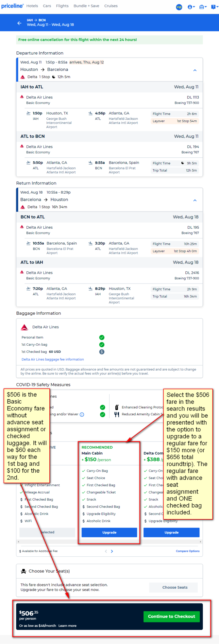The image size is (219, 644).
Task: Click the info icon beside the Waiver text
Action: tap(82, 414)
